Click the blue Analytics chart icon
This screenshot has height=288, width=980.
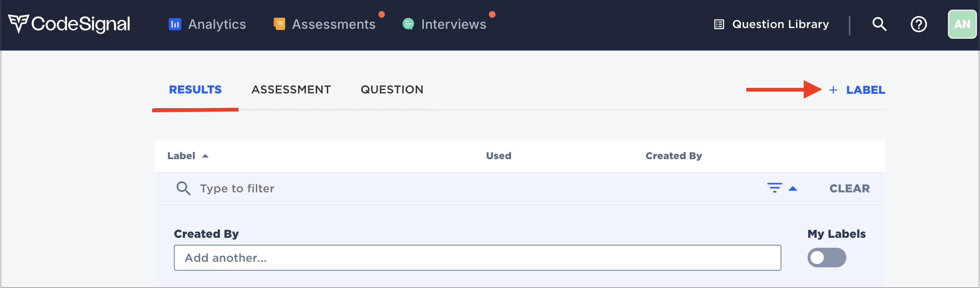tap(175, 24)
